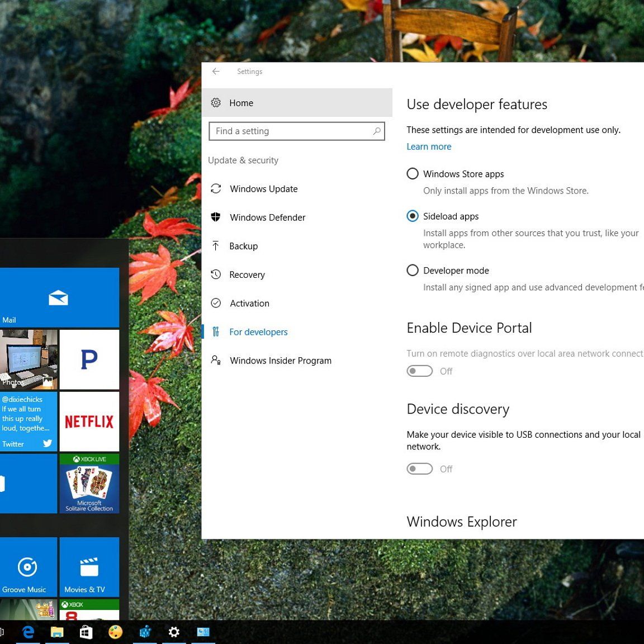Choose the Sideload apps radio button

coord(413,216)
